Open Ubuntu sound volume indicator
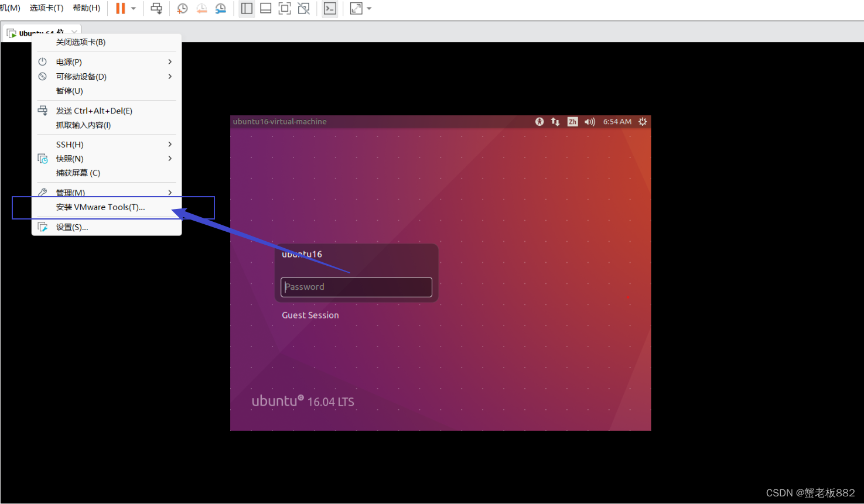Viewport: 864px width, 504px height. point(589,122)
